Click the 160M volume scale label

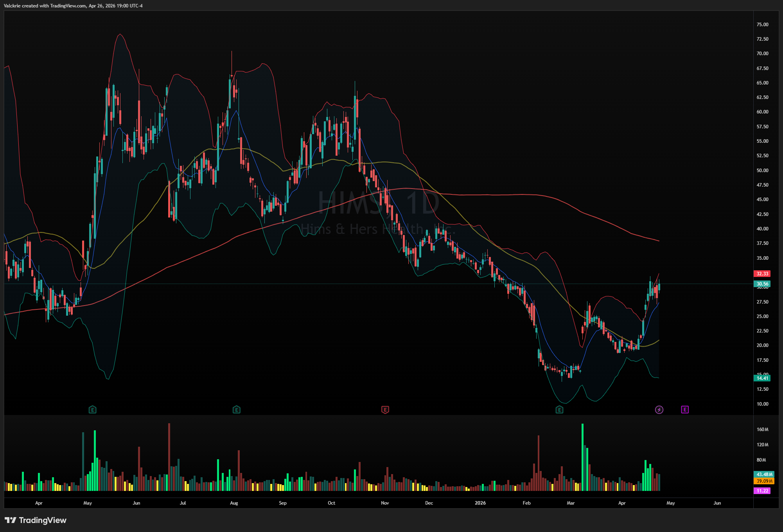[762, 430]
